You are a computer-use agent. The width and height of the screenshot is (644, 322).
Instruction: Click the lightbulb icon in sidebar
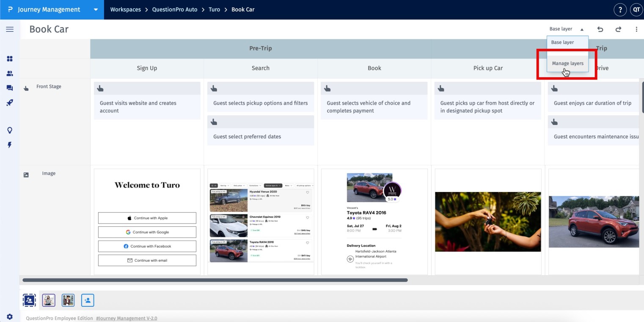click(x=10, y=130)
